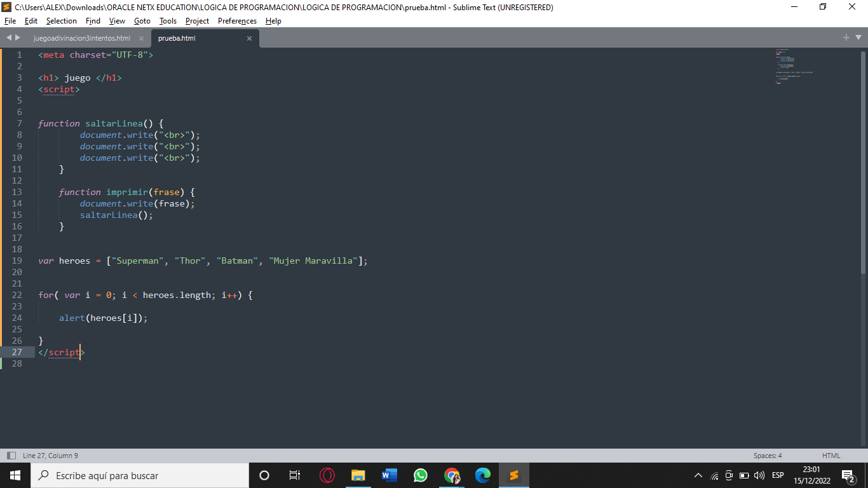
Task: Click the "Superman" string
Action: (x=138, y=261)
